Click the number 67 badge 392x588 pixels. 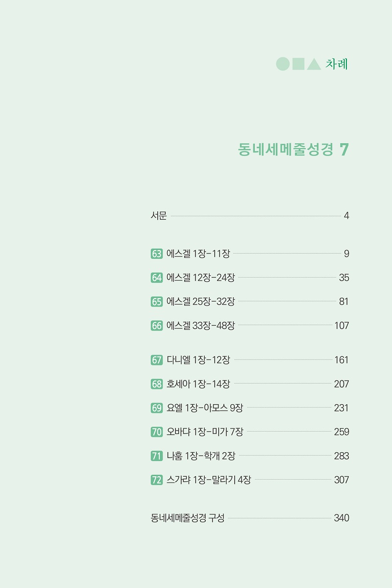click(x=157, y=360)
